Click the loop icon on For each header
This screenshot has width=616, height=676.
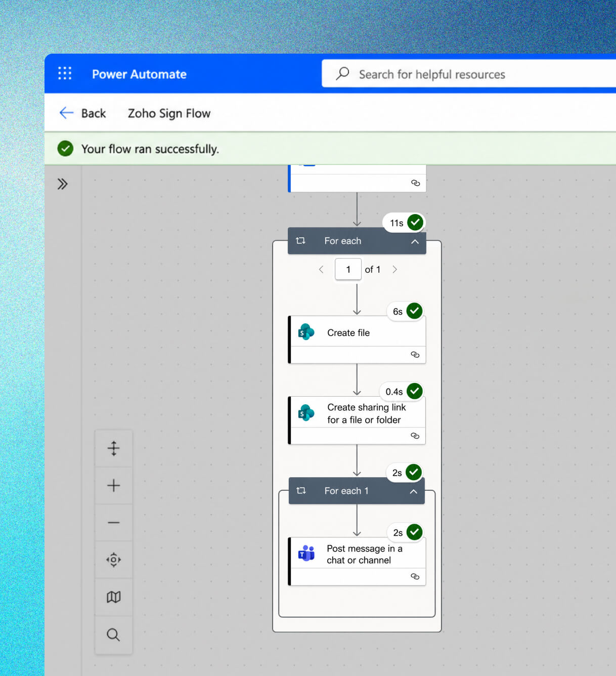(x=300, y=241)
